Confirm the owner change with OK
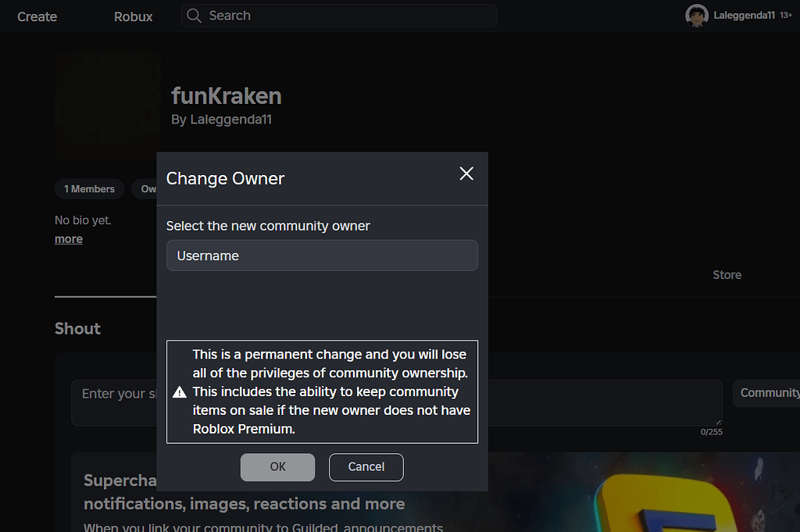 click(277, 466)
